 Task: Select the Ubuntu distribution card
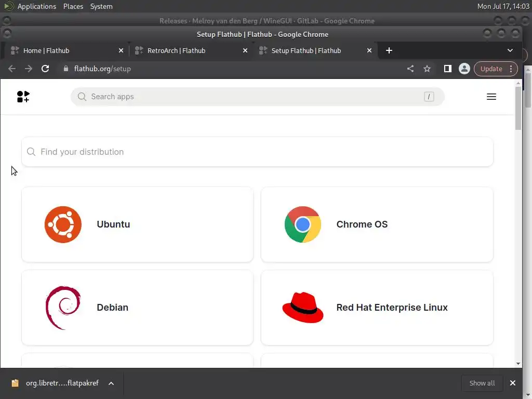click(x=137, y=224)
